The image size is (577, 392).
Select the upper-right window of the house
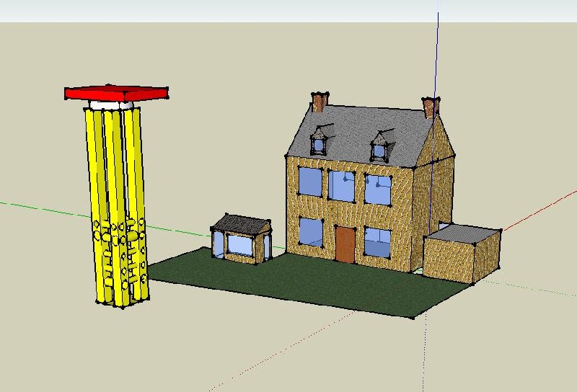(377, 190)
